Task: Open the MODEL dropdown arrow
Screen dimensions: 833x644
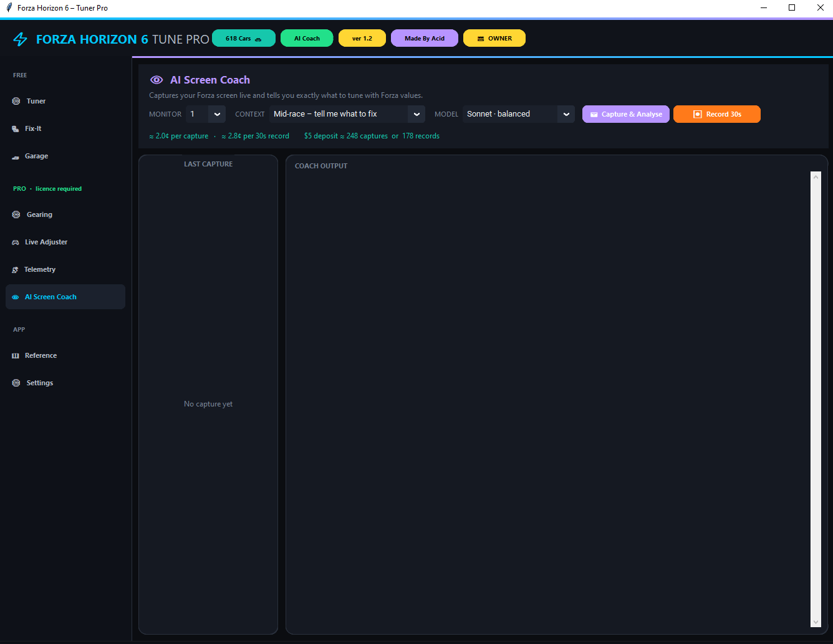Action: [566, 114]
